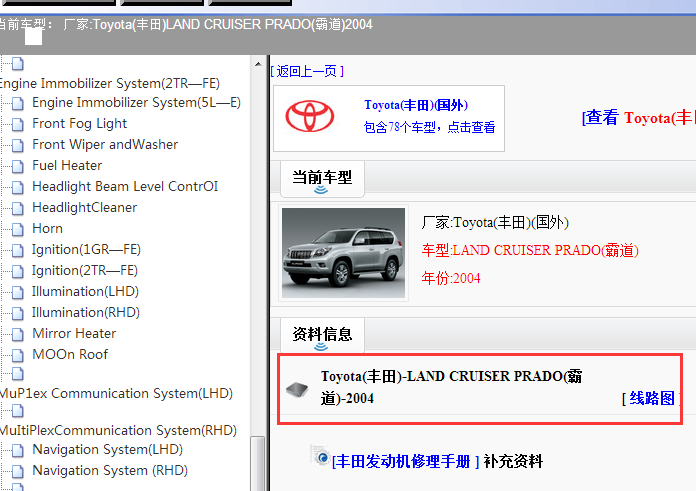Click 包含78个车型，点击查看 link
The height and width of the screenshot is (491, 696).
pos(429,127)
